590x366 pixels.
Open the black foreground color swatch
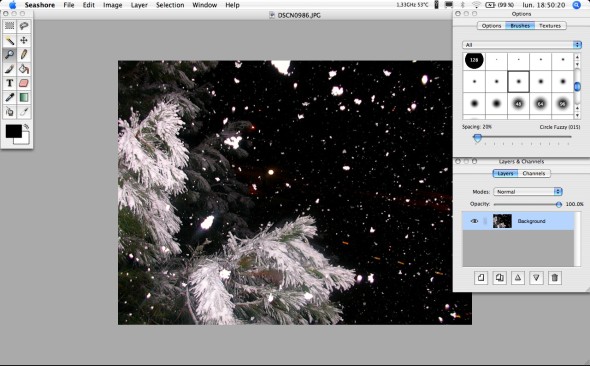click(x=13, y=131)
